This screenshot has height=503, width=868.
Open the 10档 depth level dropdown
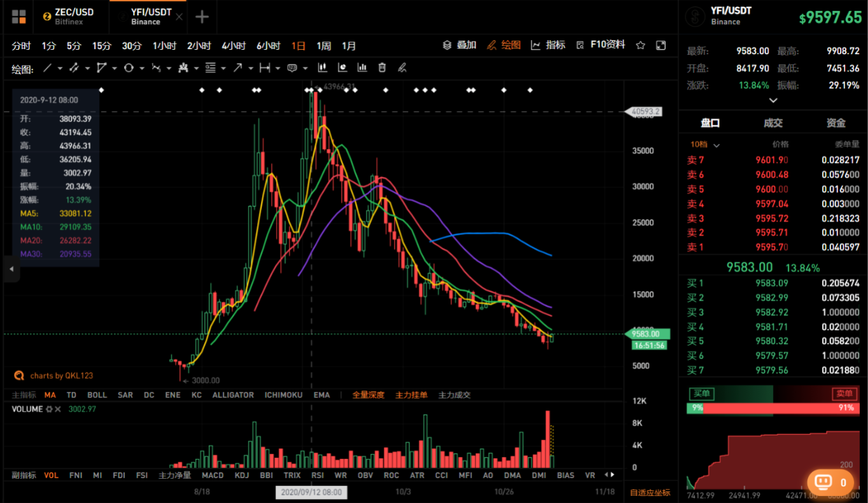(705, 145)
